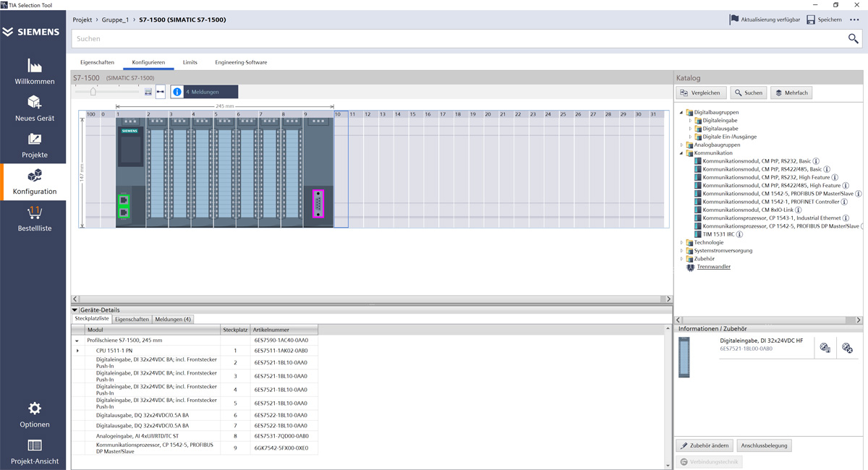Click article number 6ES7531-7QD00-0AB0
This screenshot has width=868, height=470.
coord(281,436)
